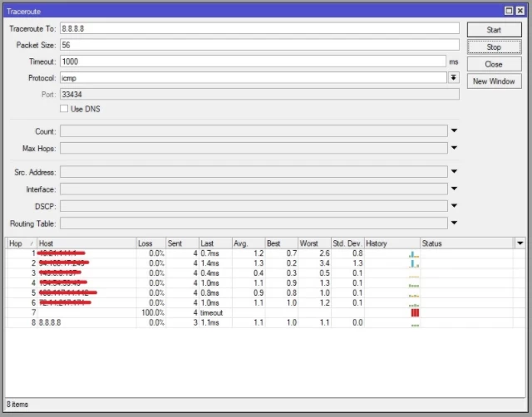Open the table column selector dropdown
Screen dimensions: 532x417
(x=520, y=243)
